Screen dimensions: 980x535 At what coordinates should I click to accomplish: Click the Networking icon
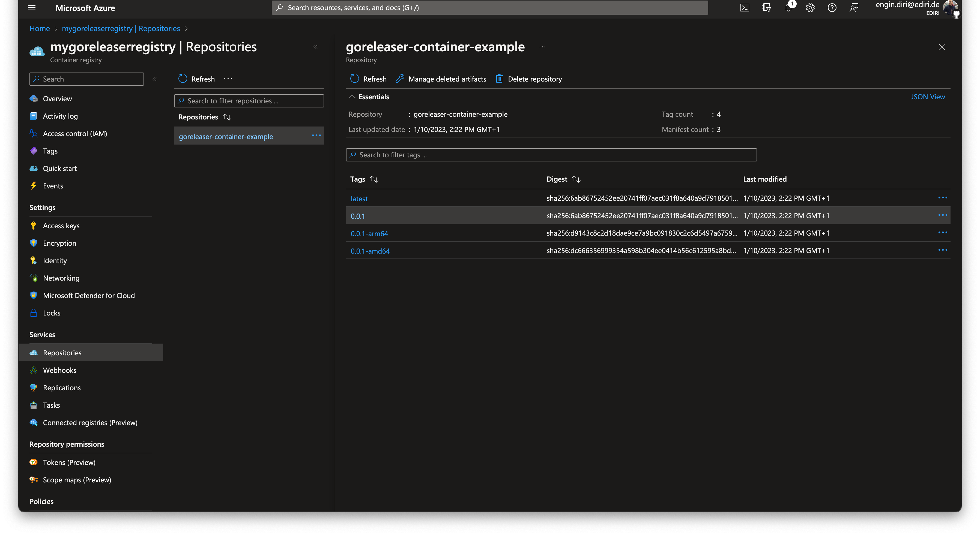pos(34,278)
